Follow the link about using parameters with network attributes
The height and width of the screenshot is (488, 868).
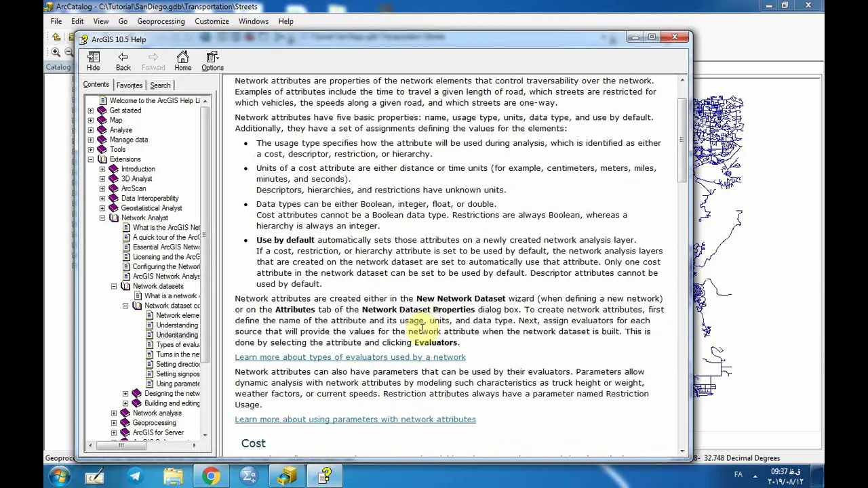click(355, 420)
